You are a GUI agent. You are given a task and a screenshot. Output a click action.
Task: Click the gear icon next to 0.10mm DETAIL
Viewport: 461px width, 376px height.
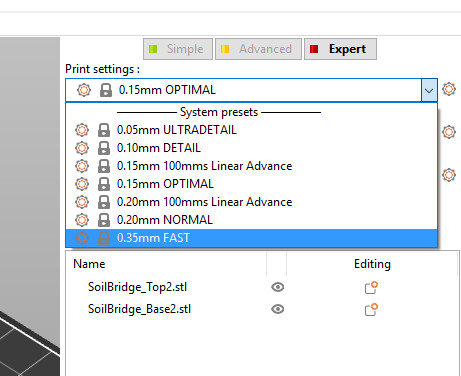tap(82, 148)
